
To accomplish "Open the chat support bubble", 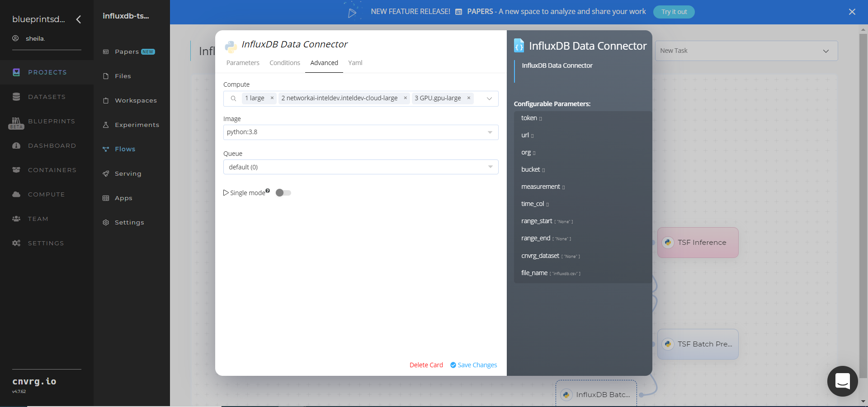I will [842, 381].
